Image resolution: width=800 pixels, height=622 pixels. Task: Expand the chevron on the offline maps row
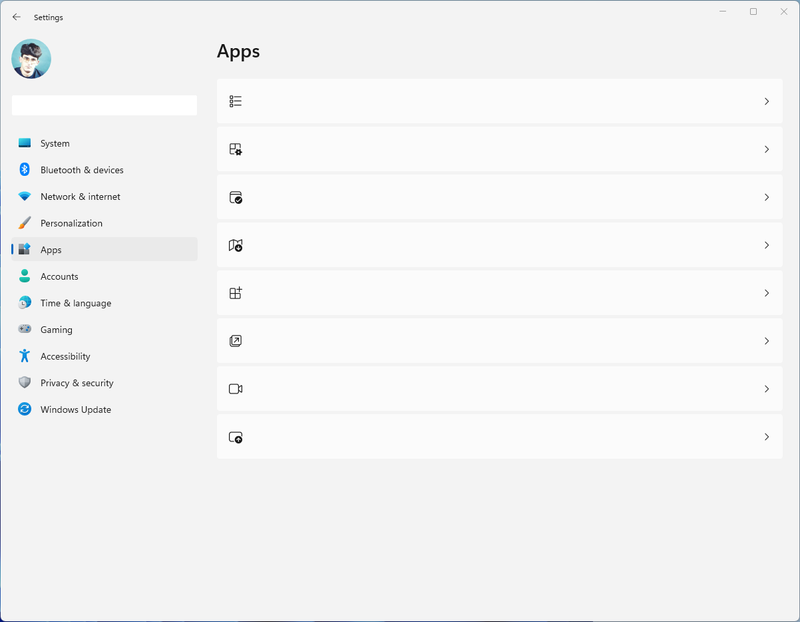click(x=767, y=245)
